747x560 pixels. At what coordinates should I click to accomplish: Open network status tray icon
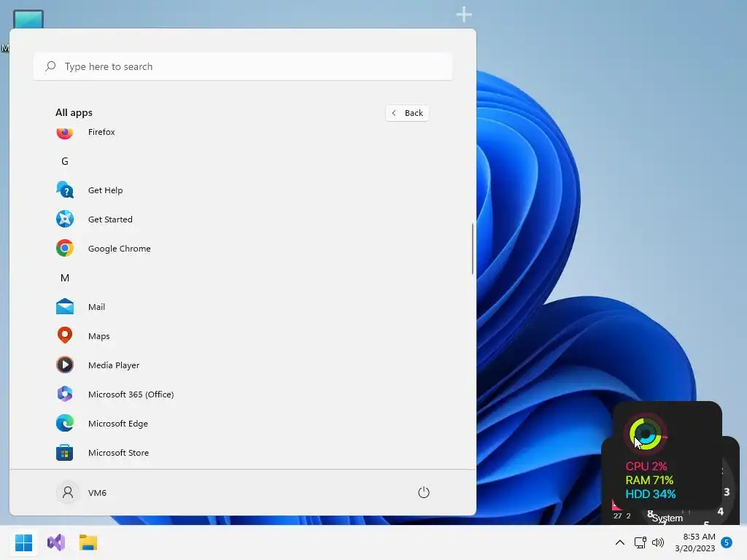pyautogui.click(x=640, y=542)
